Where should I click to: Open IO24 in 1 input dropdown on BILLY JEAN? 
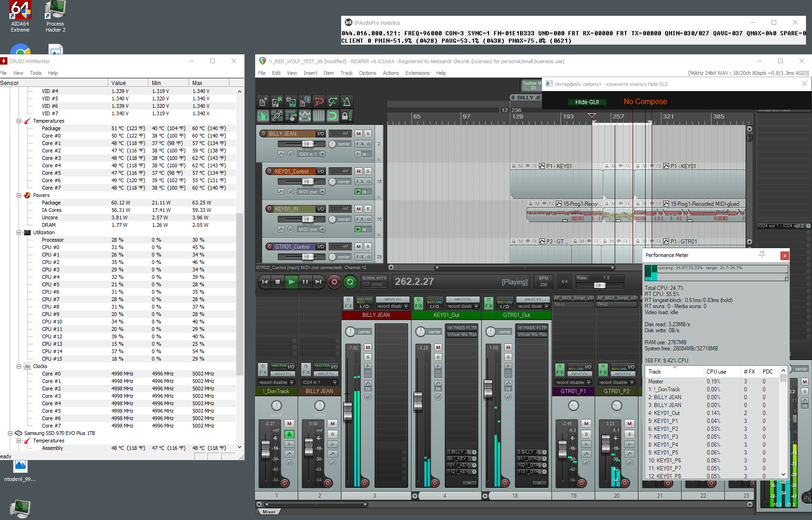click(310, 154)
